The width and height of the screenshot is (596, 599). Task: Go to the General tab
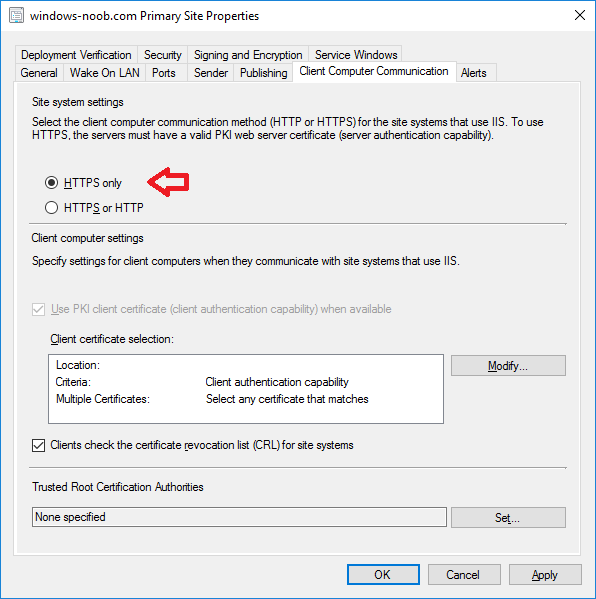click(39, 73)
